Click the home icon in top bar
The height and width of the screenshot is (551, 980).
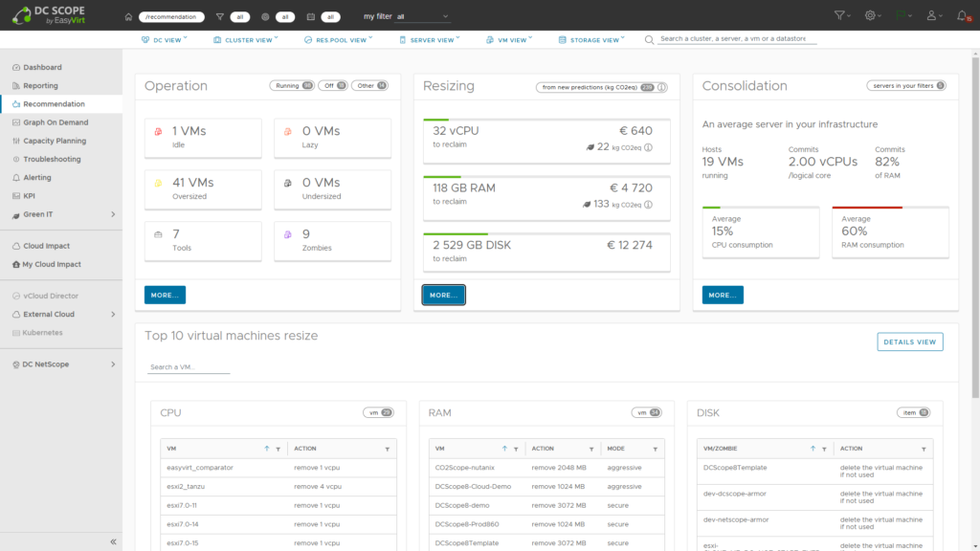point(128,17)
